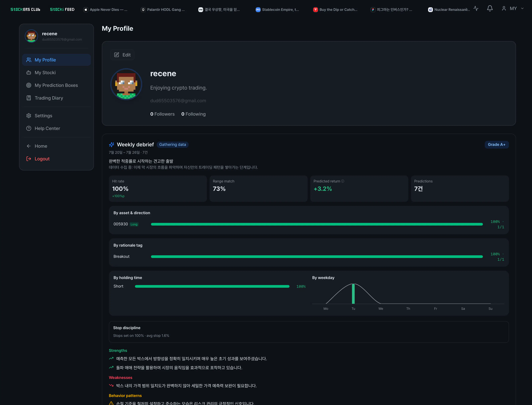The width and height of the screenshot is (532, 405).
Task: Click the Palantir icon in the ticker
Action: coord(143,10)
